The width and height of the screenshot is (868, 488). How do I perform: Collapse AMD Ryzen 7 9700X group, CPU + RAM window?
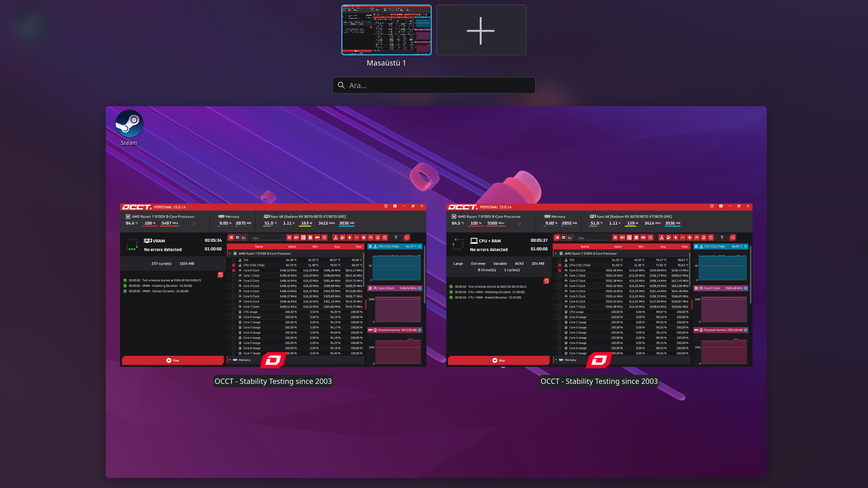click(x=556, y=253)
